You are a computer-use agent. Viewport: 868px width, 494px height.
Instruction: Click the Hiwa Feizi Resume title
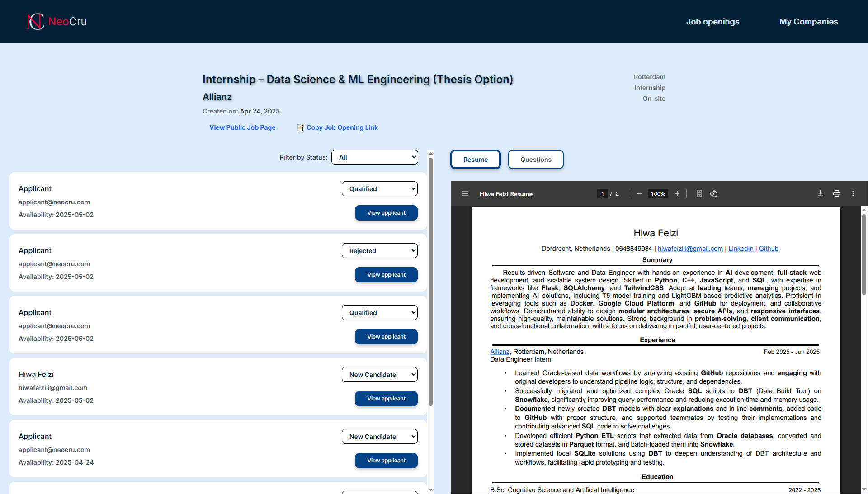click(x=506, y=194)
